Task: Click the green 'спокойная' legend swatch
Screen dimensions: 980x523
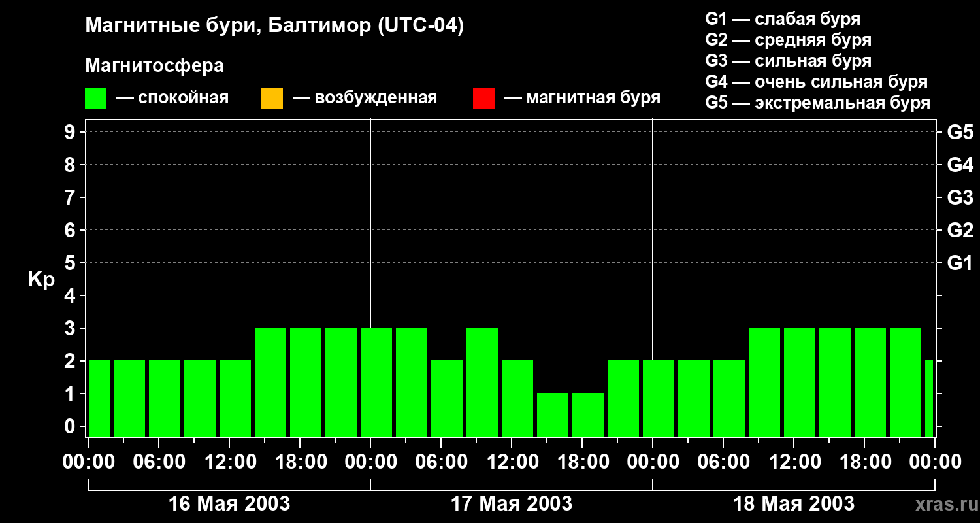Action: (95, 99)
